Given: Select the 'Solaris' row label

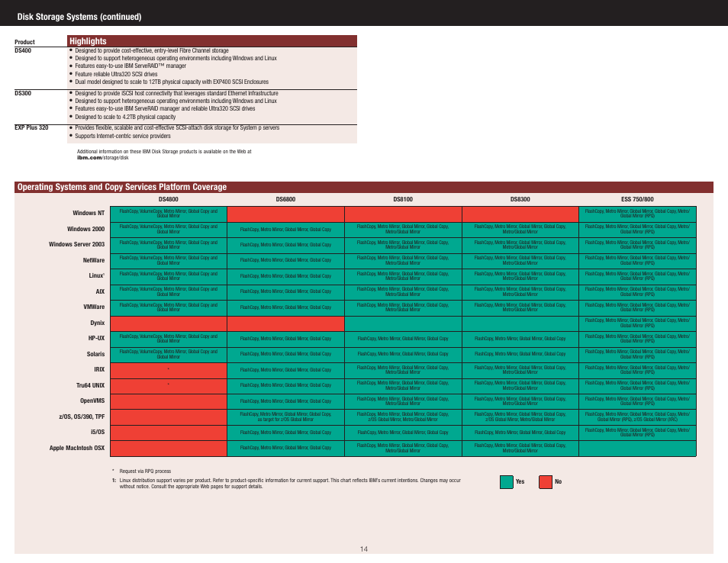Looking at the screenshot, I should coord(95,354).
